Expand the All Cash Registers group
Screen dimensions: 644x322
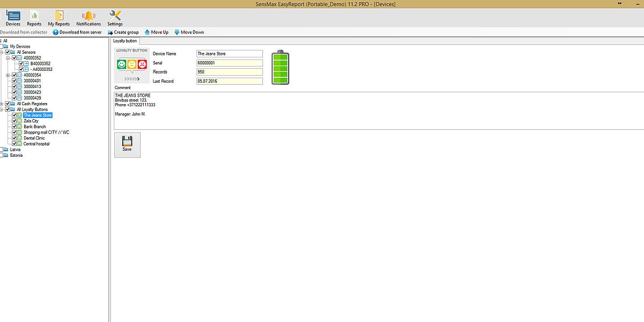[2, 104]
